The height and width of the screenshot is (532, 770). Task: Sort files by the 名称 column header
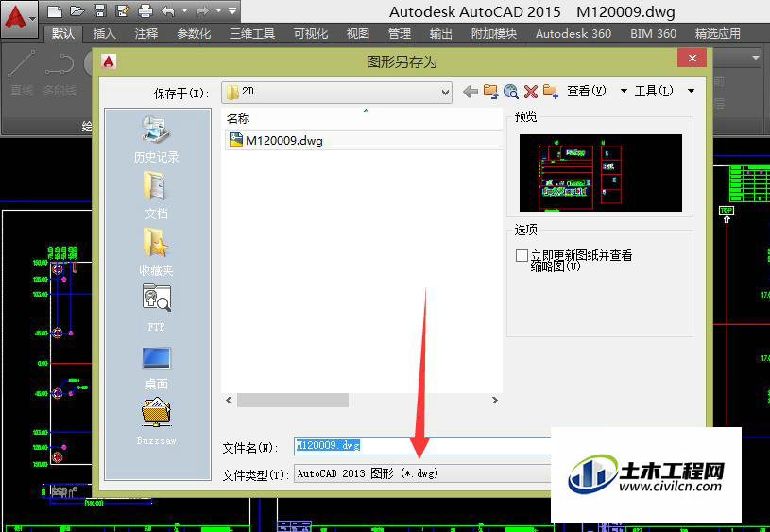(x=362, y=118)
